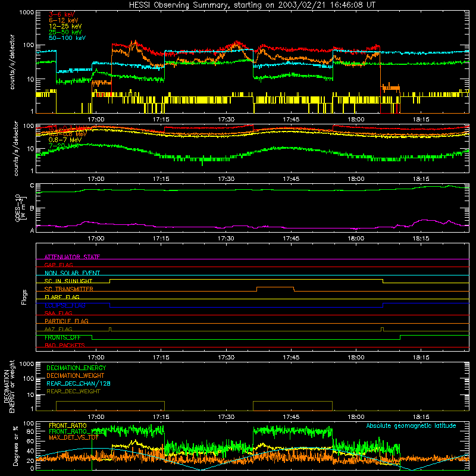Screen dimensions: 476x476
Task: Click the 1000 y-axis value of decimation panel
Action: click(x=27, y=364)
